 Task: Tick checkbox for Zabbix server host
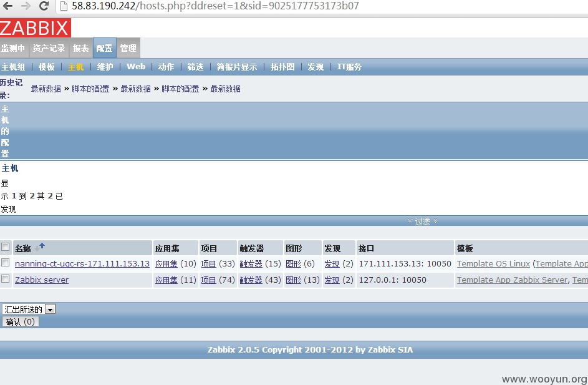(5, 278)
